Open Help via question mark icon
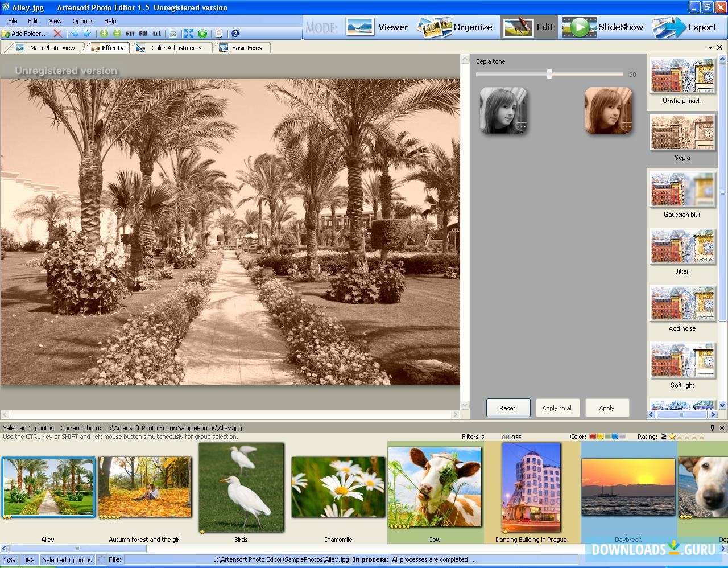The width and height of the screenshot is (728, 568). 235,34
